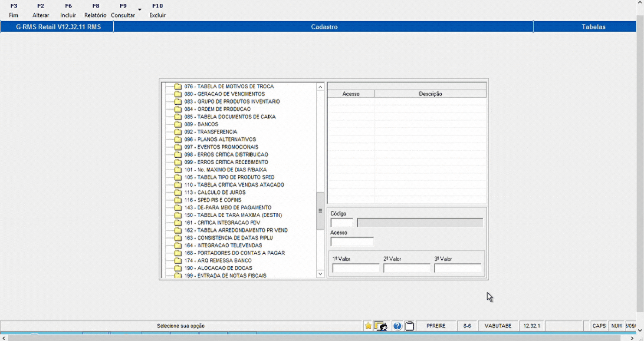This screenshot has width=644, height=341.
Task: Click the G-RMS Retail V12.32.11 RMS label
Action: click(58, 27)
